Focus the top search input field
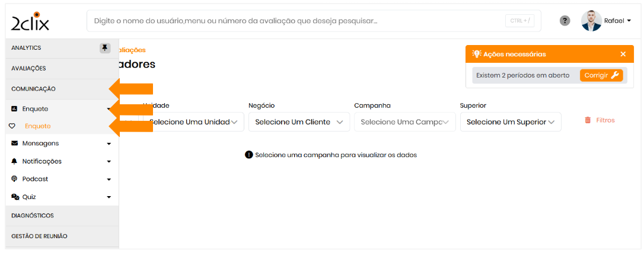The width and height of the screenshot is (644, 253). (x=297, y=21)
